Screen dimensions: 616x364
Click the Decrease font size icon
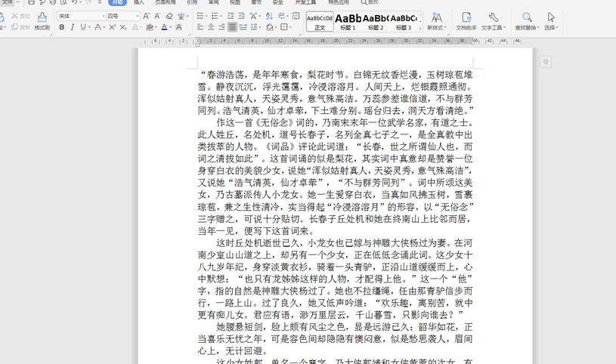(x=157, y=16)
